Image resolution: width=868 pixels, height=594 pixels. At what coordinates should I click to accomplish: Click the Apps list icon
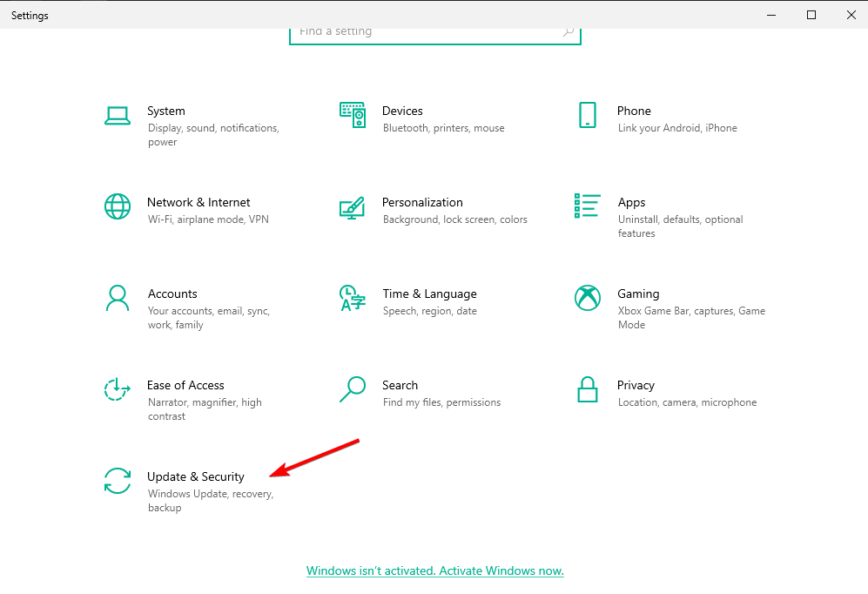(587, 206)
